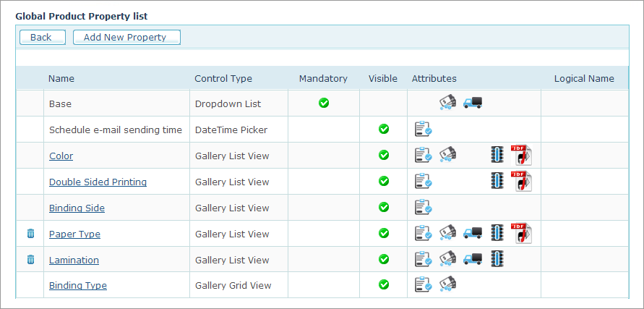Click the Visible green check for Color

pos(384,155)
